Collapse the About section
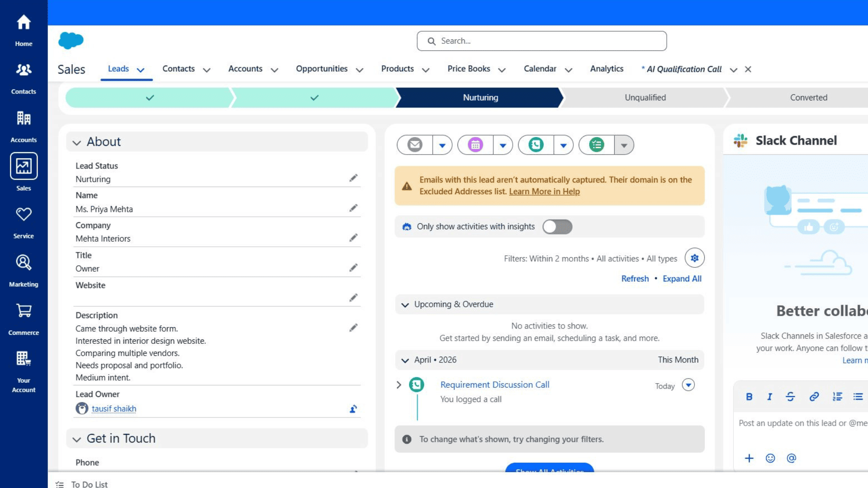Viewport: 868px width, 488px height. tap(77, 143)
